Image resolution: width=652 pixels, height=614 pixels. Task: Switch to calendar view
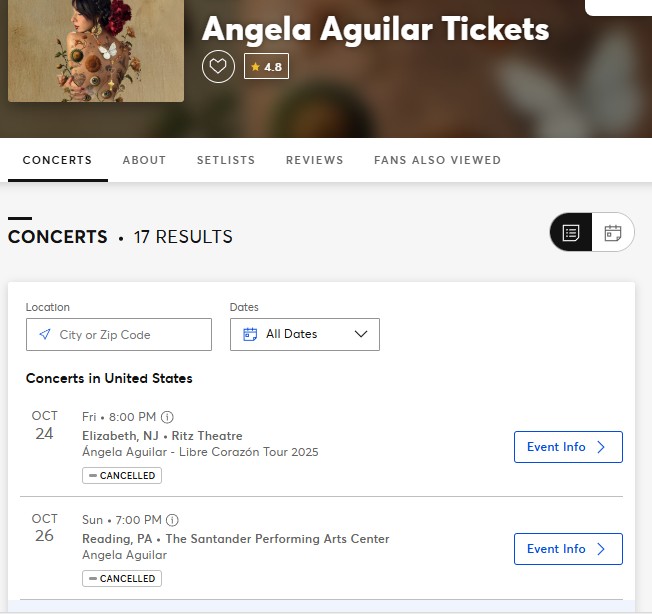point(613,233)
